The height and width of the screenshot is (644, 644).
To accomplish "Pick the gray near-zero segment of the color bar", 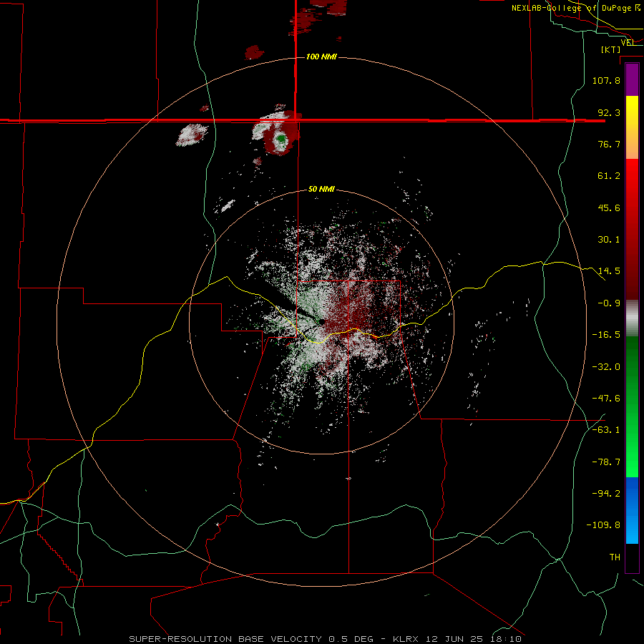I will pos(632,318).
